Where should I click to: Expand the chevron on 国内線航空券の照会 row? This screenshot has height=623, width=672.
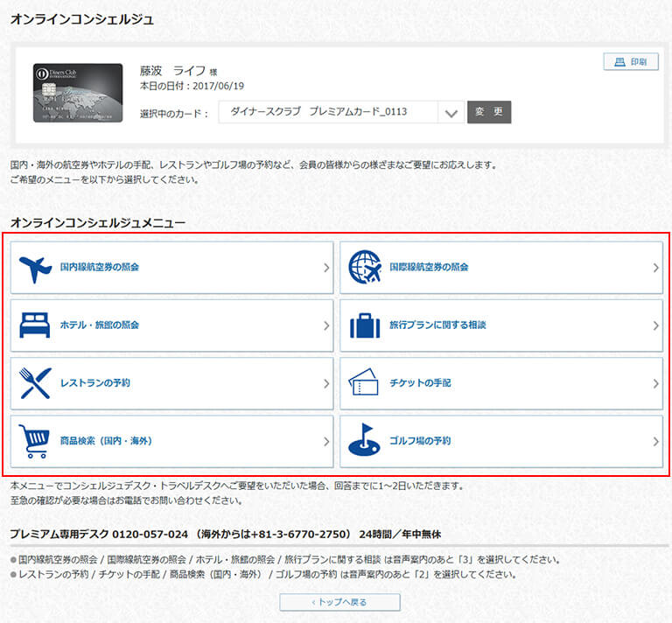tap(325, 268)
